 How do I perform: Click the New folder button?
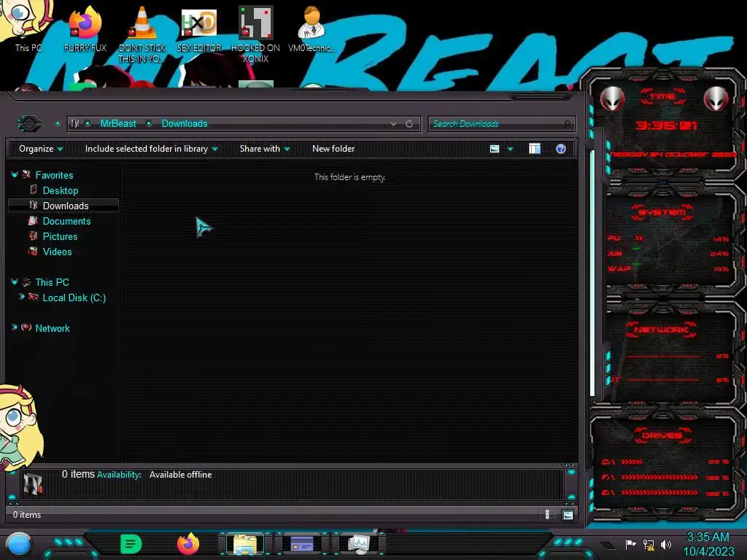(333, 149)
